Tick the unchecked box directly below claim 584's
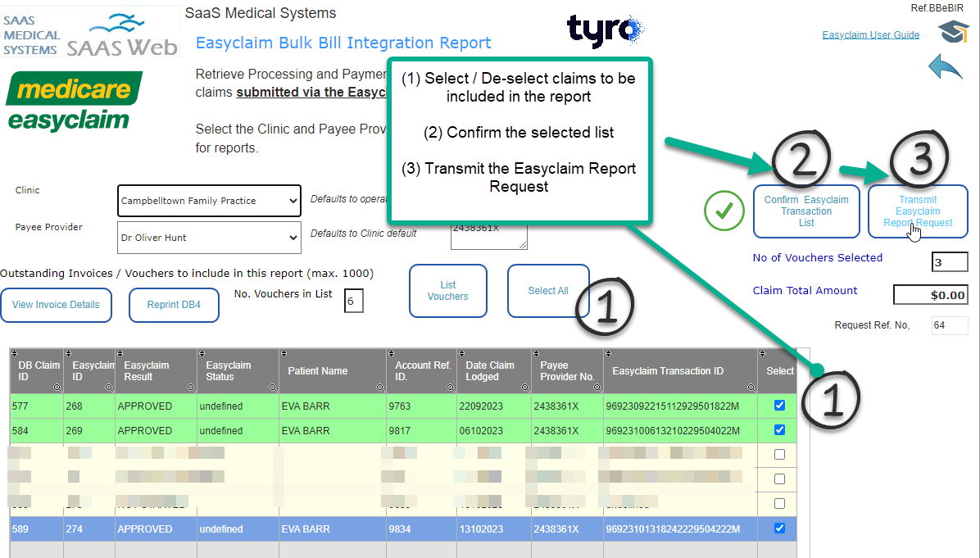Viewport: 980px width, 558px height. (779, 454)
